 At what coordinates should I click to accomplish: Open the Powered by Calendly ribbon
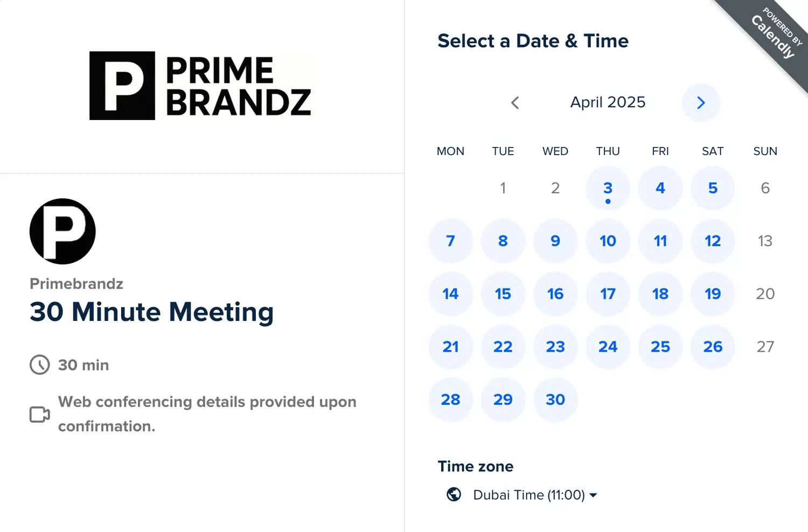[x=775, y=34]
